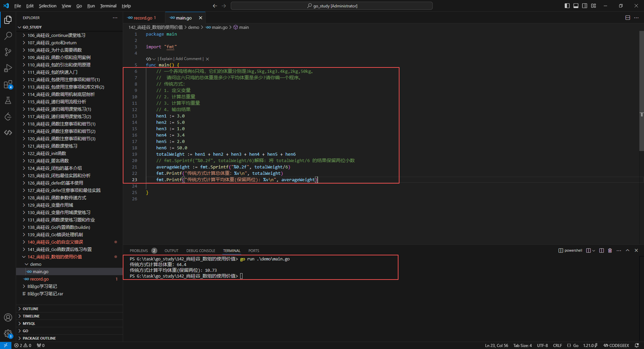
Task: Click the Go version 1.21.0 status item
Action: tap(590, 345)
